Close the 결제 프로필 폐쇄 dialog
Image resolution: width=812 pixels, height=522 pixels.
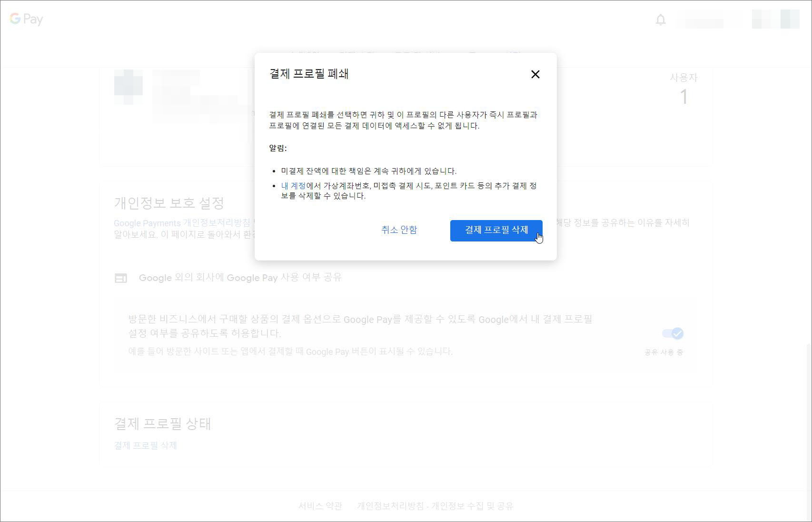[535, 74]
